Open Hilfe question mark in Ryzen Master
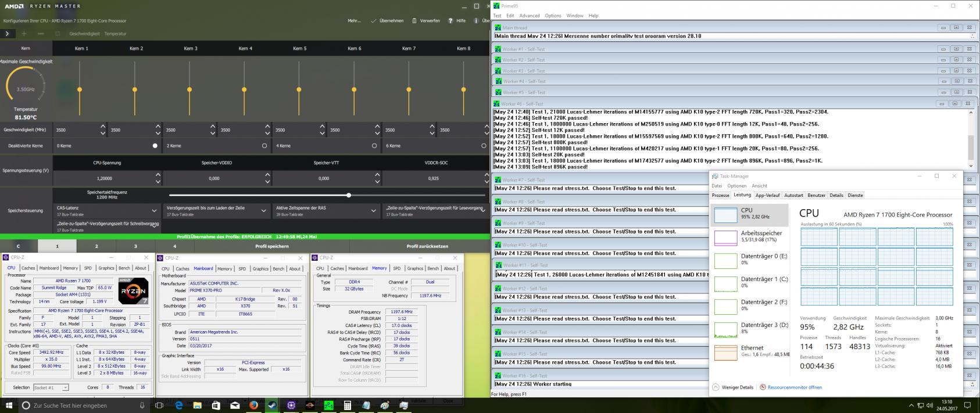 click(x=450, y=20)
